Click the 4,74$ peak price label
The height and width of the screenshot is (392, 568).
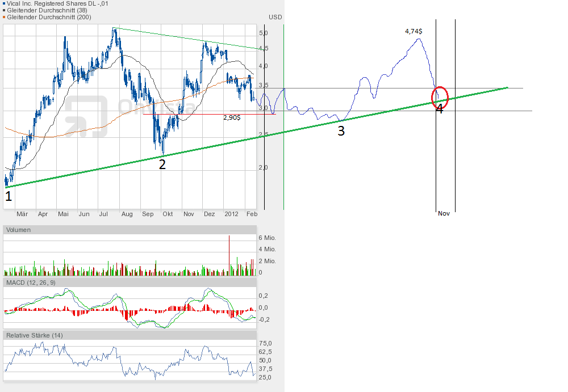pyautogui.click(x=413, y=32)
